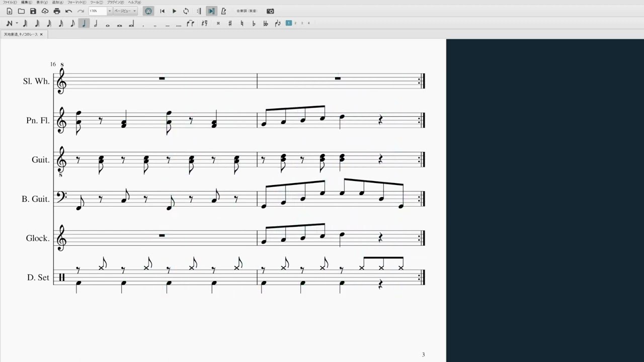
Task: Switch to the 天地創造_キノコのレース score tab
Action: point(21,34)
